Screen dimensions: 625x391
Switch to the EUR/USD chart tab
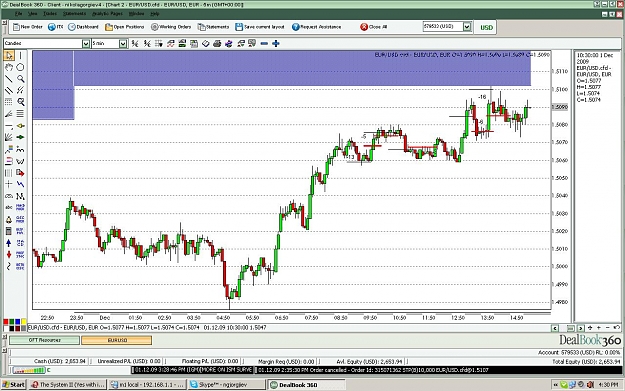tap(116, 340)
